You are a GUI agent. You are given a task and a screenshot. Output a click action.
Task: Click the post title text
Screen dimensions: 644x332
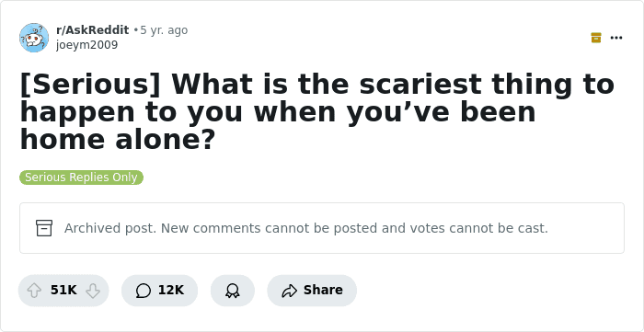point(317,111)
